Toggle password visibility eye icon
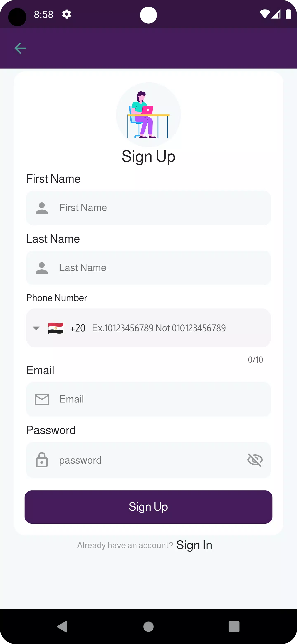 point(255,460)
